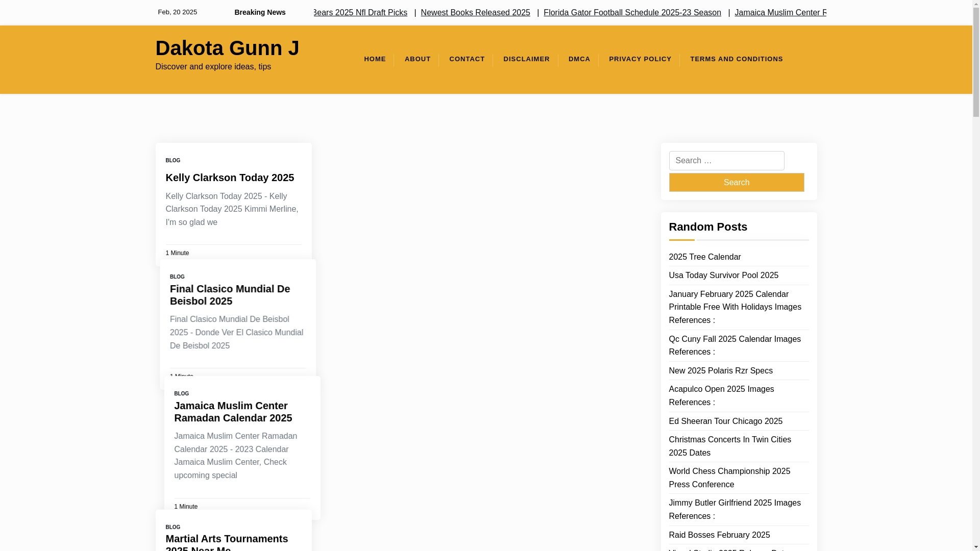The width and height of the screenshot is (980, 551).
Task: Go to the ABOUT page
Action: [x=418, y=59]
